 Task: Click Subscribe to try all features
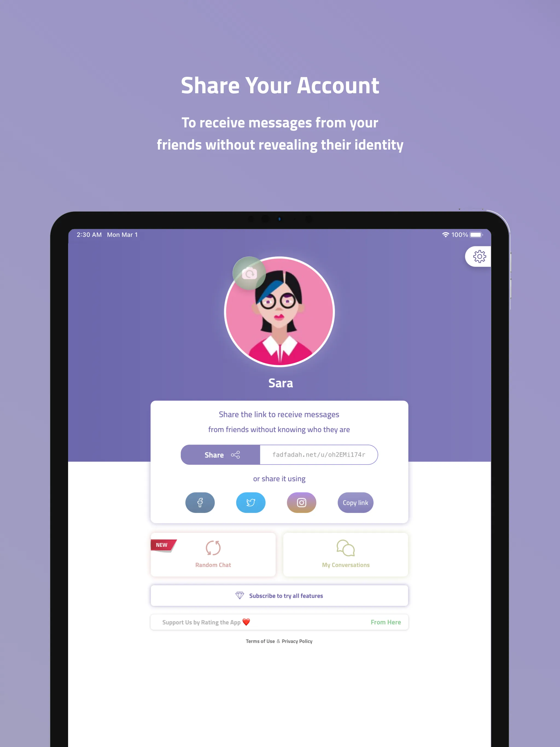point(279,595)
